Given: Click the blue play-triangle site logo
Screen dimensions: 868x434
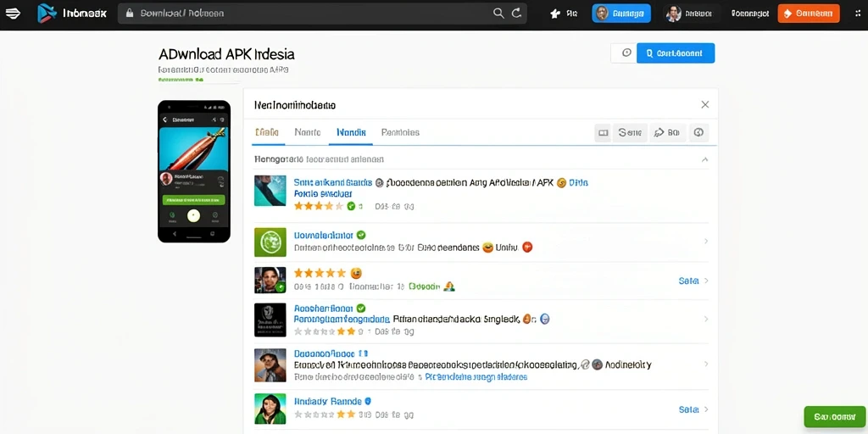Looking at the screenshot, I should pyautogui.click(x=47, y=13).
